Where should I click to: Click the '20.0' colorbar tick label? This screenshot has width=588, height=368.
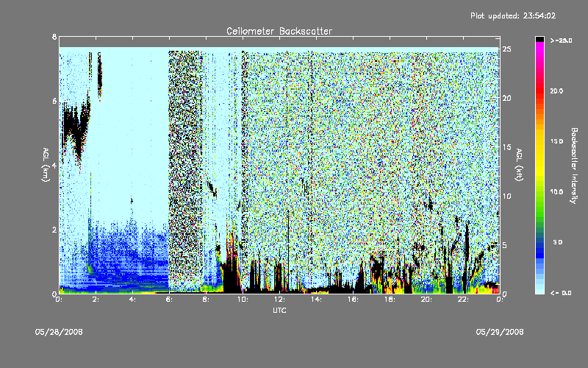pos(556,91)
